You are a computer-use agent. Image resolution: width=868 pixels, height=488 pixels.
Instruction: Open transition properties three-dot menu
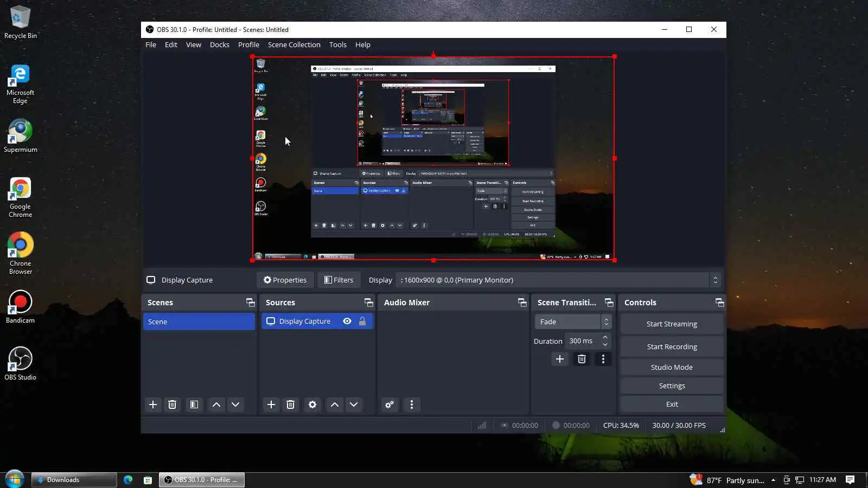tap(603, 359)
